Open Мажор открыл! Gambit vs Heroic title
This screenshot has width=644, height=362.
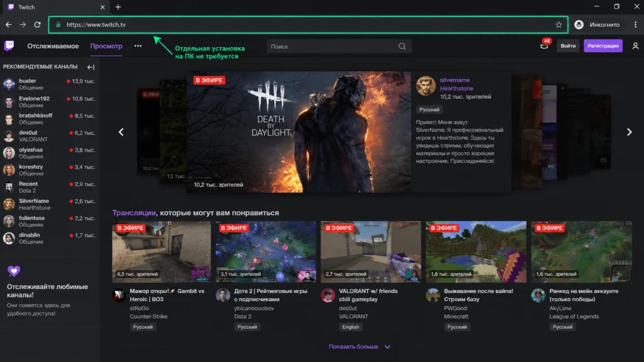(167, 295)
